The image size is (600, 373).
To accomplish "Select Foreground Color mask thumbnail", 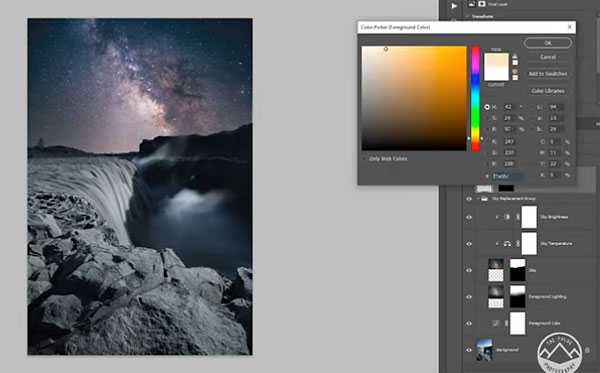I will pyautogui.click(x=517, y=323).
